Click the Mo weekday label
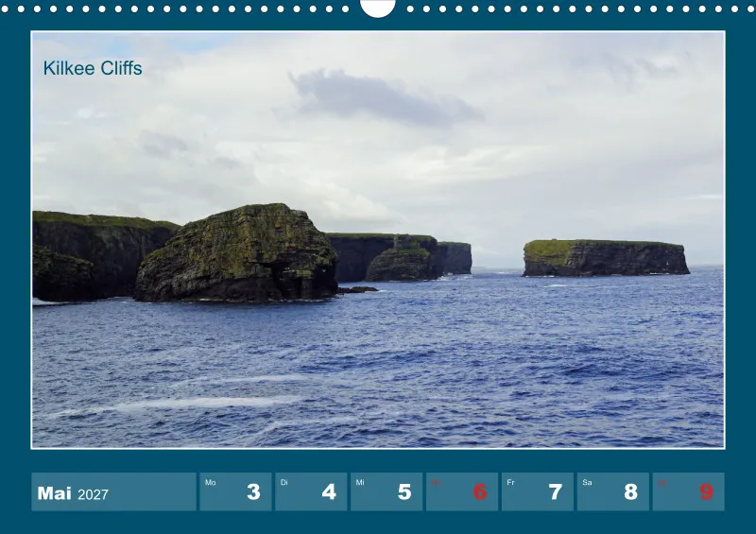Image resolution: width=756 pixels, height=534 pixels. pos(210,482)
